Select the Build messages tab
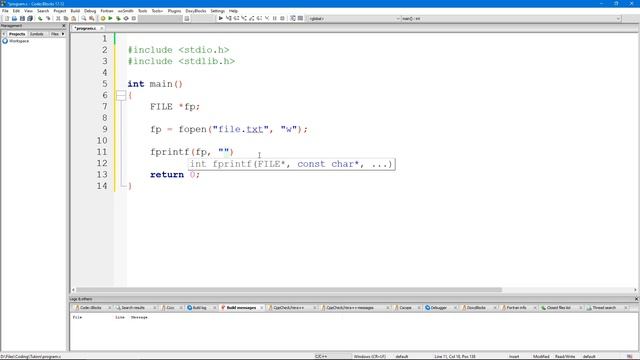Image resolution: width=640 pixels, height=360 pixels. [241, 308]
